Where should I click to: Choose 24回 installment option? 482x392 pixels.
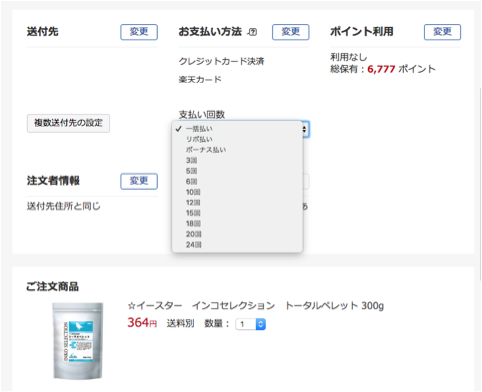237,245
